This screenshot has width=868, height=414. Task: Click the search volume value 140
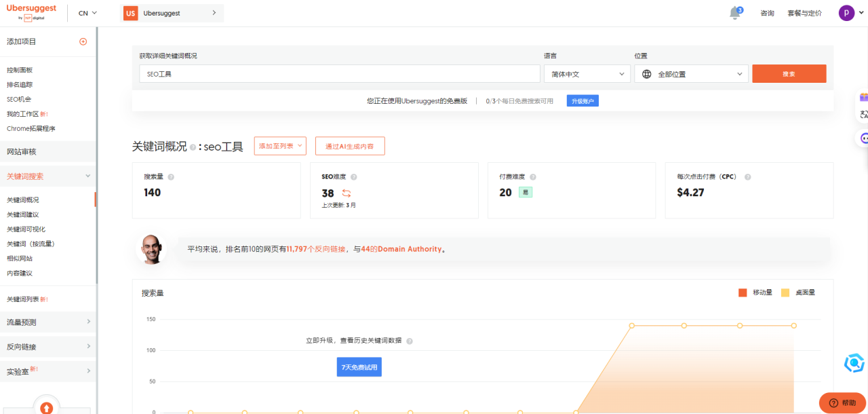[x=153, y=193]
